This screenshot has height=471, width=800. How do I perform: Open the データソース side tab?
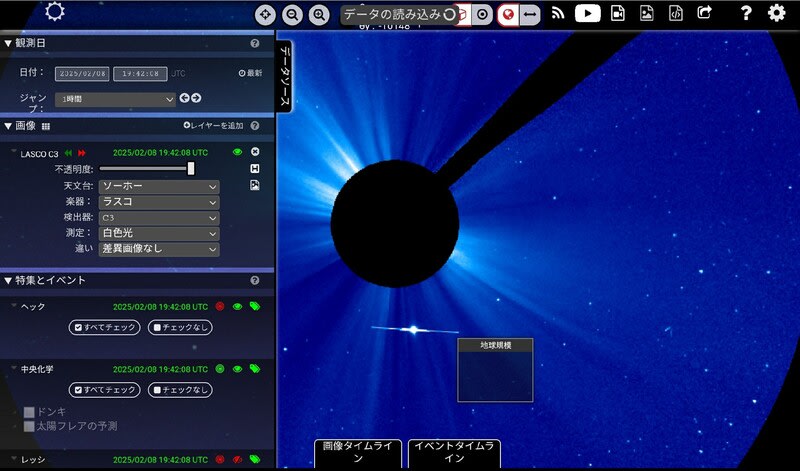[285, 76]
